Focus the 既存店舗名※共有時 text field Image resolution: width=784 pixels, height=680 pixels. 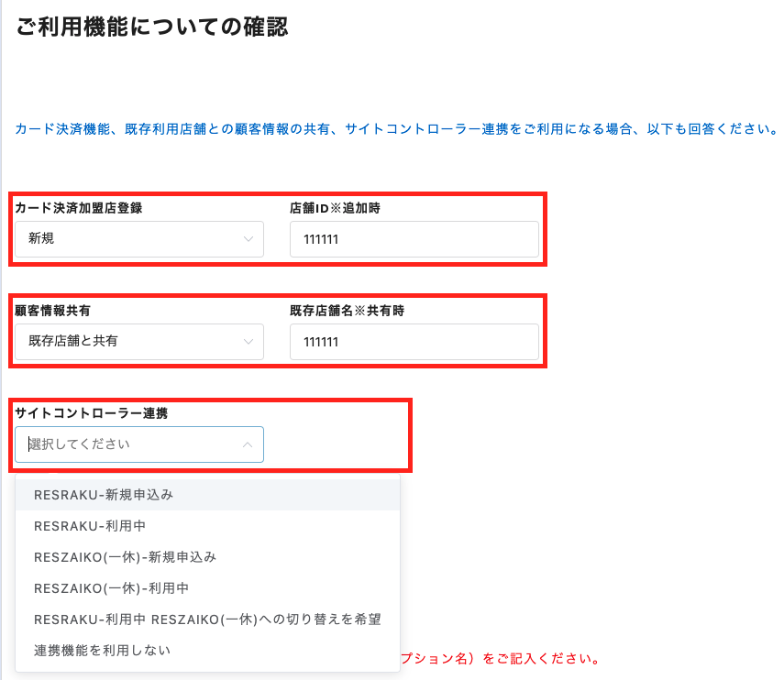(x=414, y=342)
